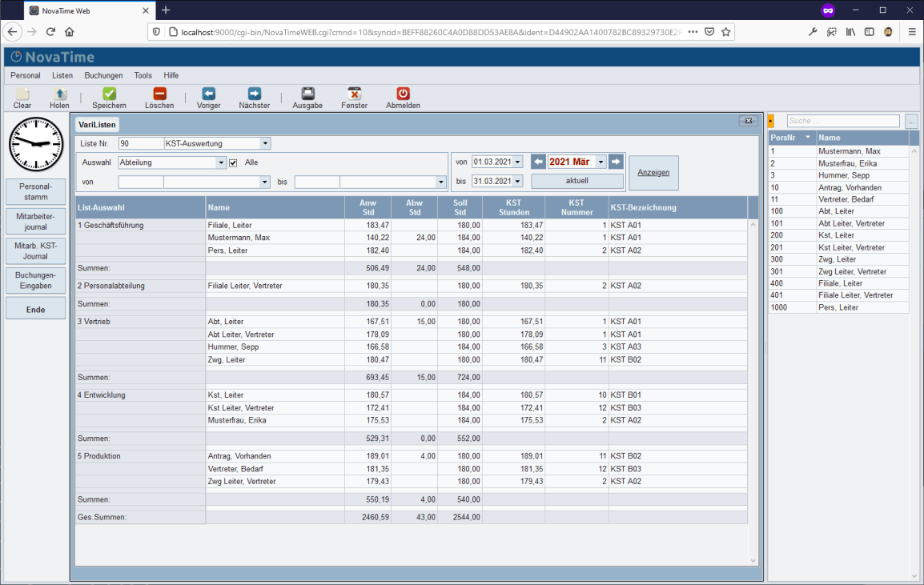The image size is (924, 585).
Task: Click the Ende sidebar button
Action: pyautogui.click(x=35, y=309)
